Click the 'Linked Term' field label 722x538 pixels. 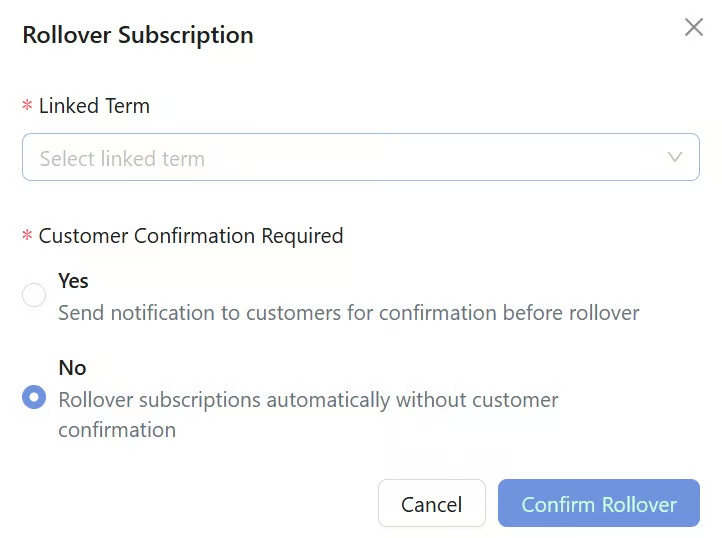click(94, 106)
